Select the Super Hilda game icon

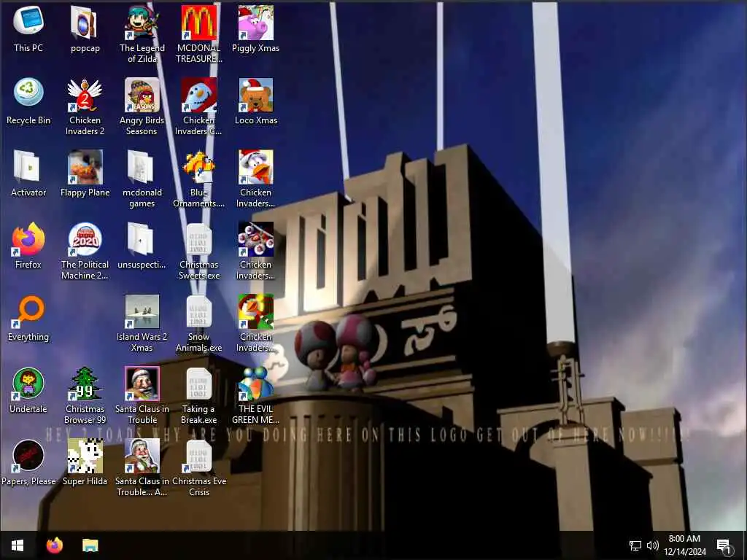85,456
